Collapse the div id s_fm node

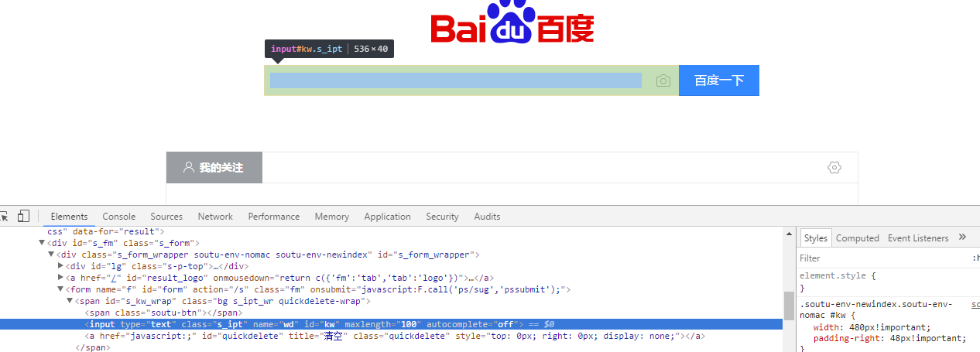pyautogui.click(x=42, y=243)
